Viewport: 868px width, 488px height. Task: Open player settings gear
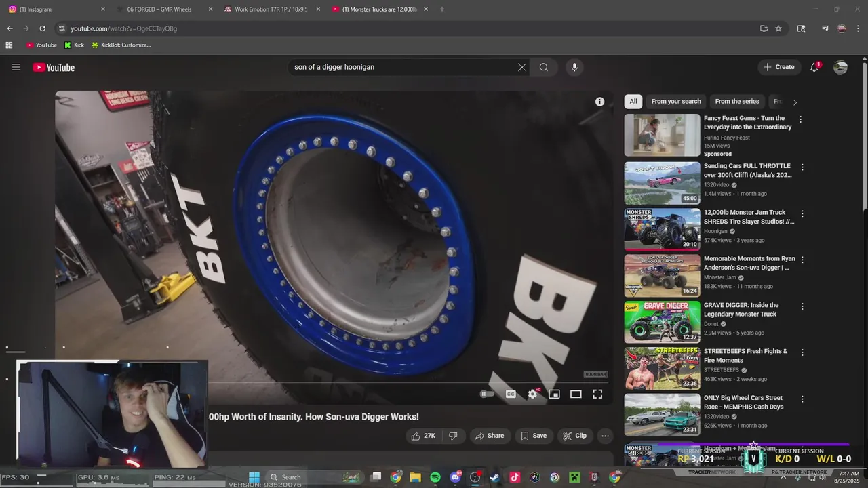[533, 394]
